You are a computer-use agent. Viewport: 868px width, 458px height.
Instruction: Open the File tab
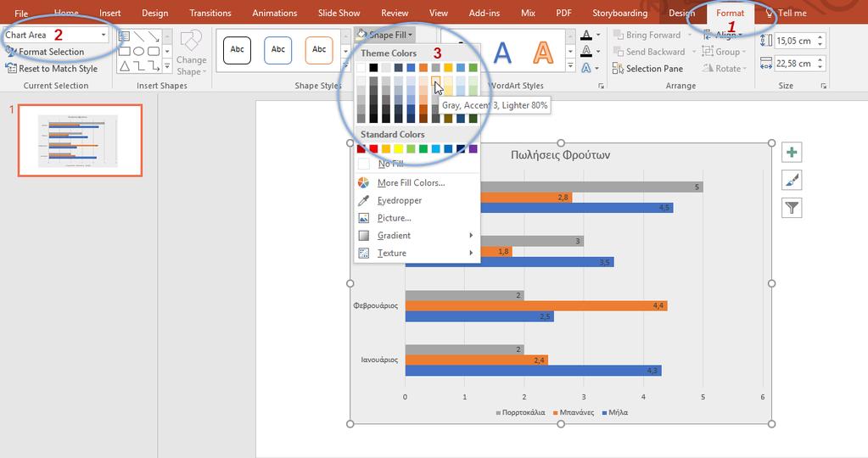(x=21, y=14)
